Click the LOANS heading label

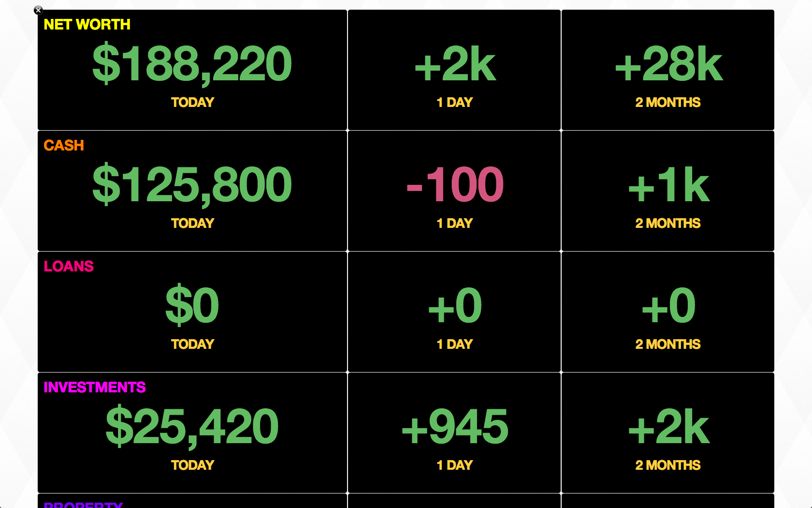click(x=69, y=267)
